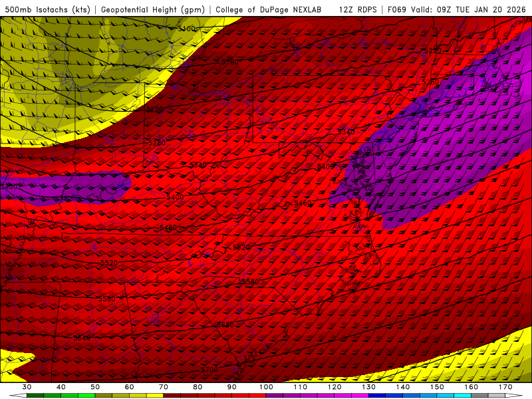
Task: Select the bright lime green legend swatch
Action: pyautogui.click(x=86, y=395)
